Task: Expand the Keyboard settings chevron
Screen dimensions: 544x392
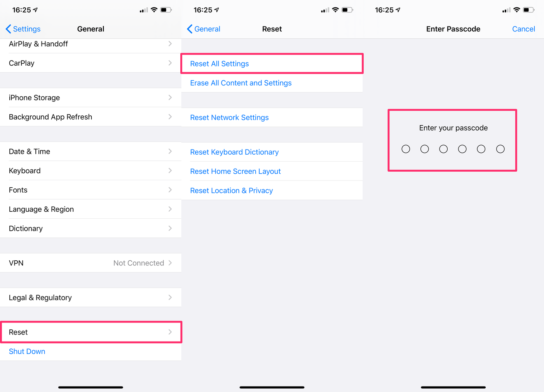Action: click(170, 171)
